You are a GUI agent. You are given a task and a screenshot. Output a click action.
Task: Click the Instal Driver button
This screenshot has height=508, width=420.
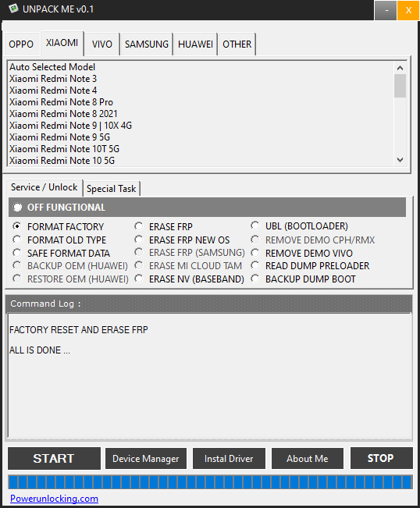[x=229, y=458]
